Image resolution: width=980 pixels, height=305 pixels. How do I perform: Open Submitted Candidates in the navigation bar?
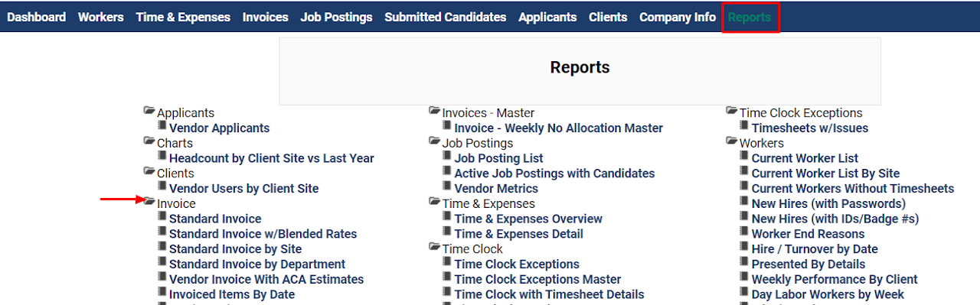tap(446, 17)
